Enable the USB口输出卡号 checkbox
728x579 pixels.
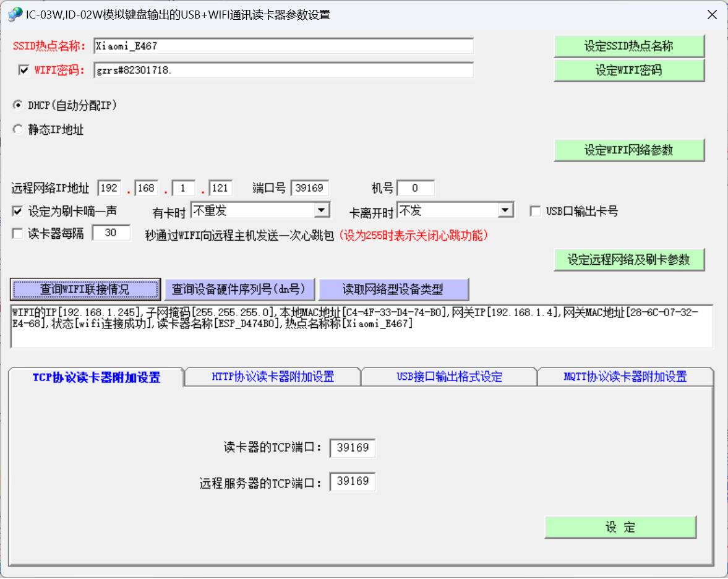point(536,212)
